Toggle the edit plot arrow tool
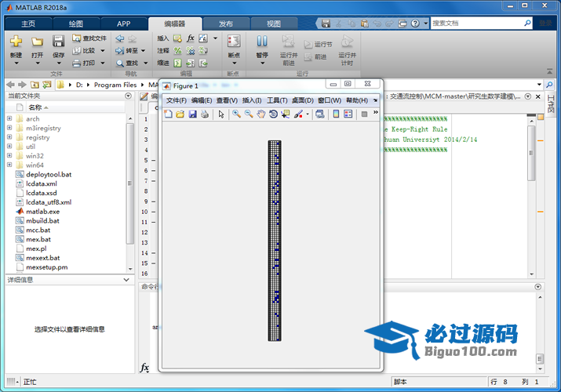The image size is (561, 392). click(x=221, y=114)
